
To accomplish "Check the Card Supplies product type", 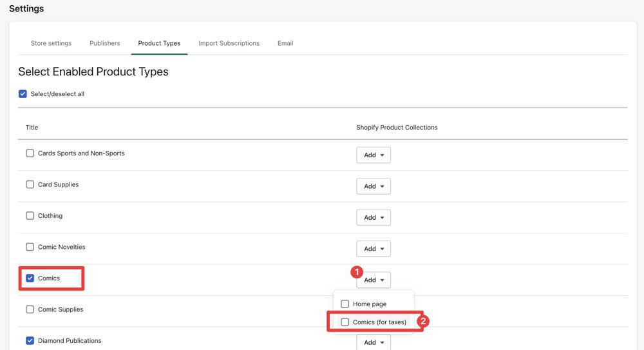I will [30, 184].
